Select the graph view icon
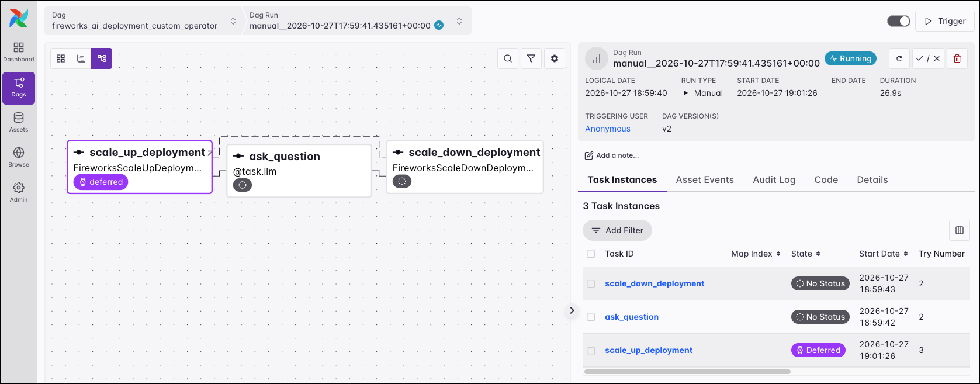Image resolution: width=980 pixels, height=384 pixels. pyautogui.click(x=102, y=58)
